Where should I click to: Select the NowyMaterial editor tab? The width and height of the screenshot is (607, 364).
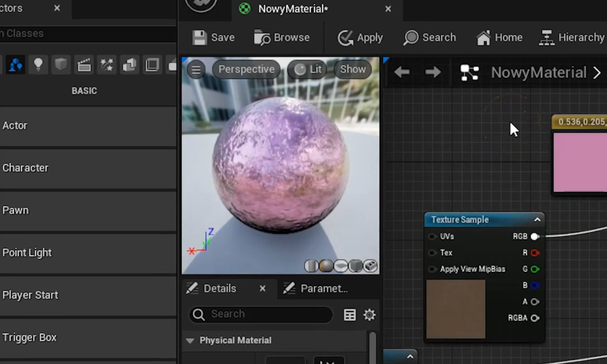(293, 9)
